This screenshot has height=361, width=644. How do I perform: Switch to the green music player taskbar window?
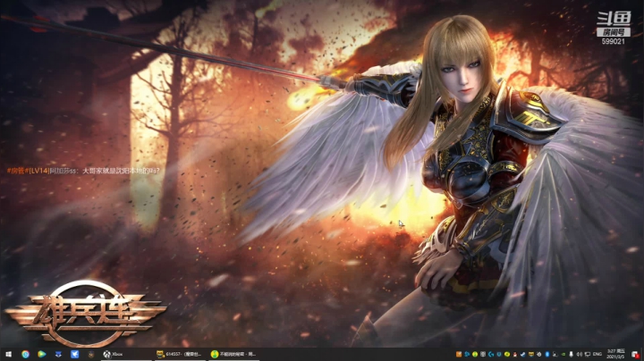point(233,354)
